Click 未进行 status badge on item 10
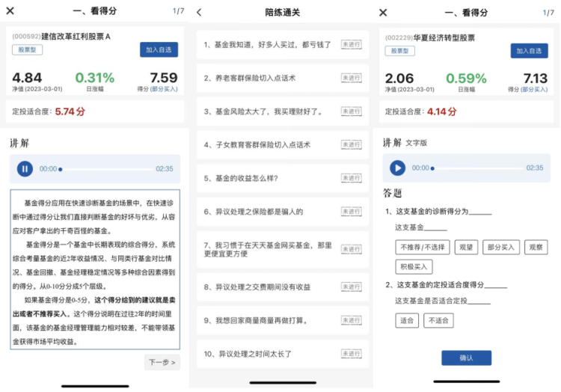The width and height of the screenshot is (561, 392). [351, 354]
